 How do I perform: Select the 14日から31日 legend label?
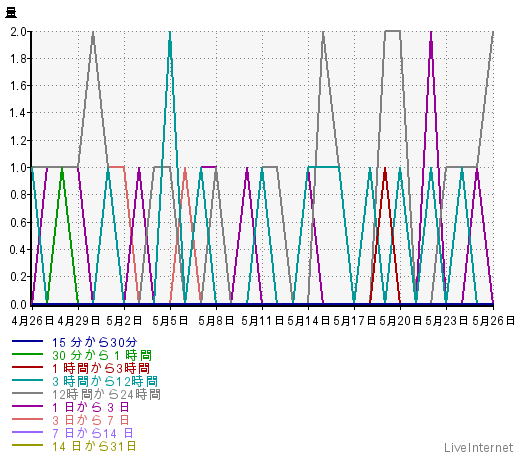pos(94,446)
